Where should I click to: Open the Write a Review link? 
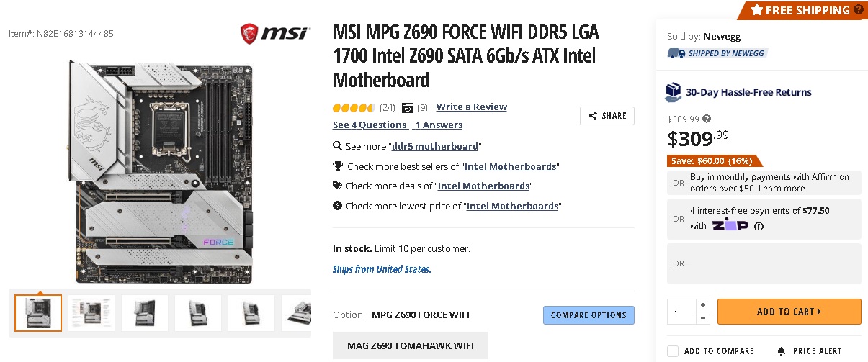(x=471, y=107)
